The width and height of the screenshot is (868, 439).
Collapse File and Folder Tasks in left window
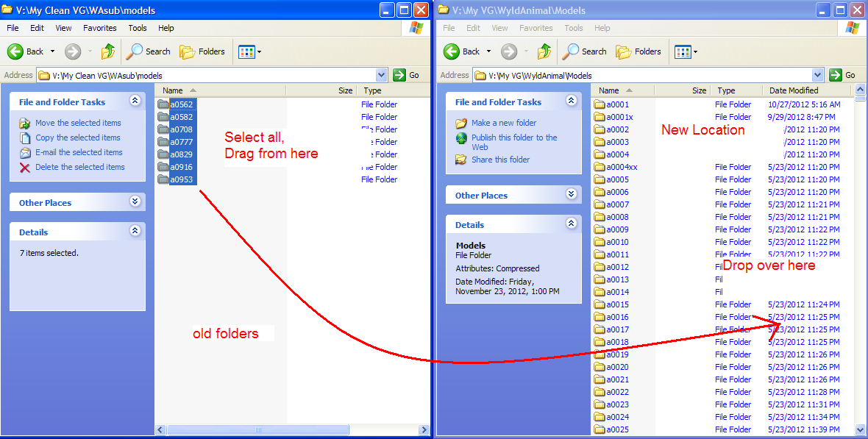[x=135, y=101]
